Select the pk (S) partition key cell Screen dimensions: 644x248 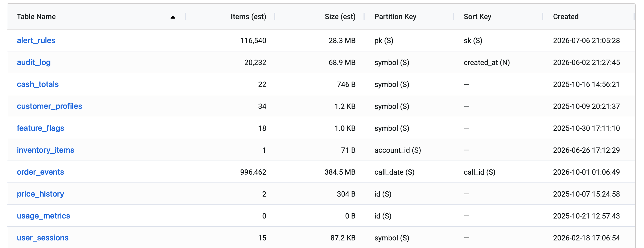[384, 40]
